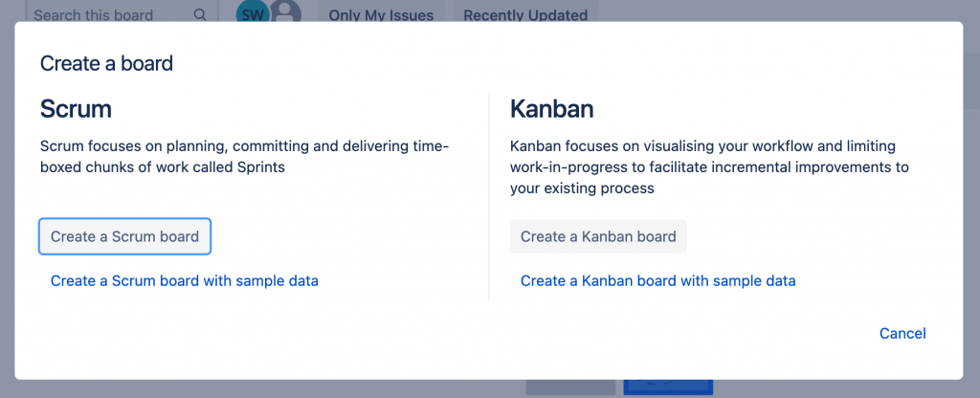Toggle the Only My Issues quick filter
The height and width of the screenshot is (398, 980).
click(x=381, y=14)
